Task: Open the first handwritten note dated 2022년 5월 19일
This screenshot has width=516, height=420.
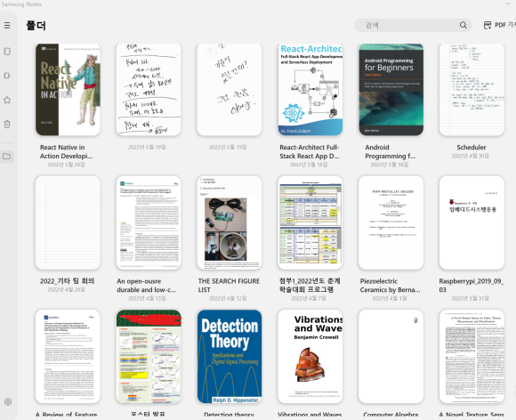Action: click(149, 90)
